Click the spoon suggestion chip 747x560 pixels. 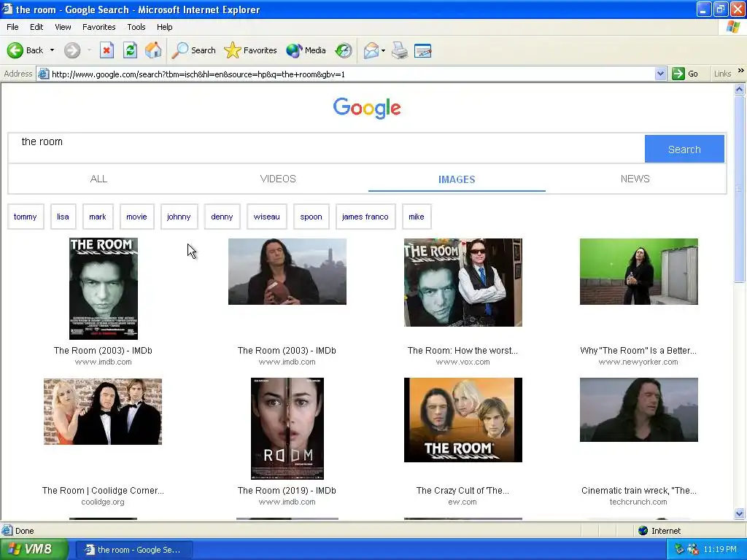pos(311,217)
